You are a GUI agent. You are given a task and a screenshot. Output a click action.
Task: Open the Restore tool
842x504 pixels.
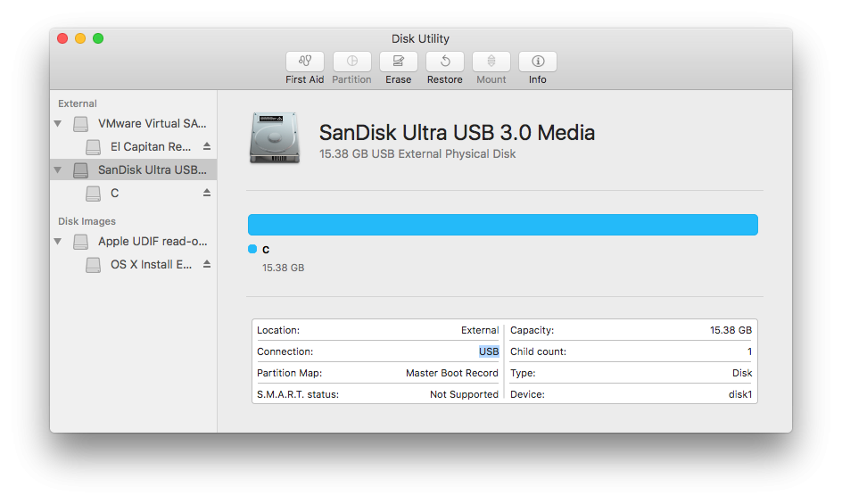(x=444, y=62)
